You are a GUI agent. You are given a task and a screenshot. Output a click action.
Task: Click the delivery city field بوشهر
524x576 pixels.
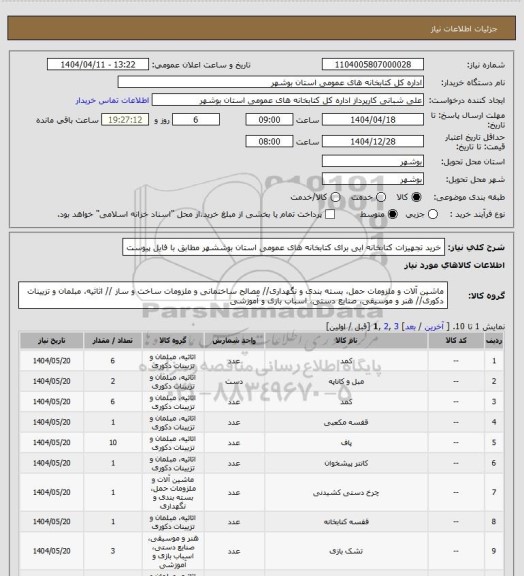pyautogui.click(x=373, y=179)
